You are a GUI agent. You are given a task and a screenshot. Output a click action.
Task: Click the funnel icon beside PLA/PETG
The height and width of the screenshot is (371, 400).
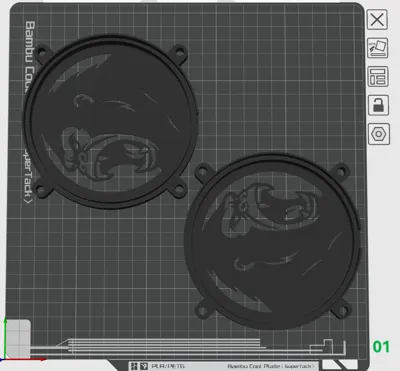tap(144, 366)
